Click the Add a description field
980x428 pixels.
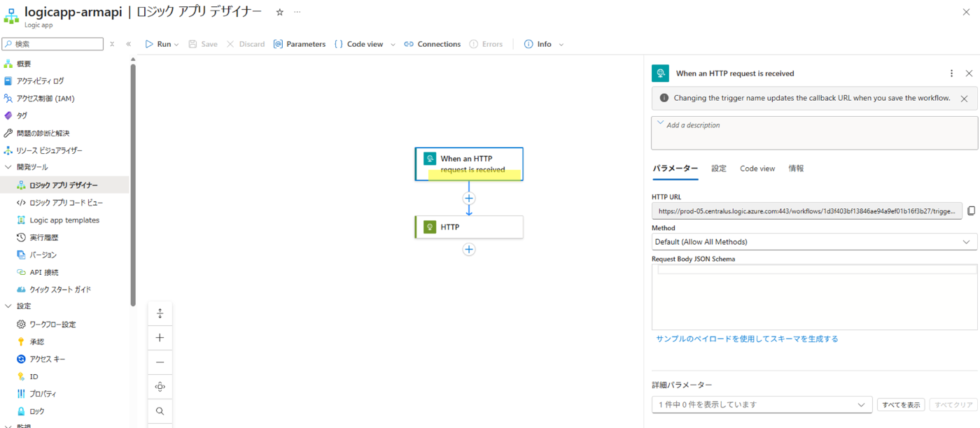click(815, 133)
